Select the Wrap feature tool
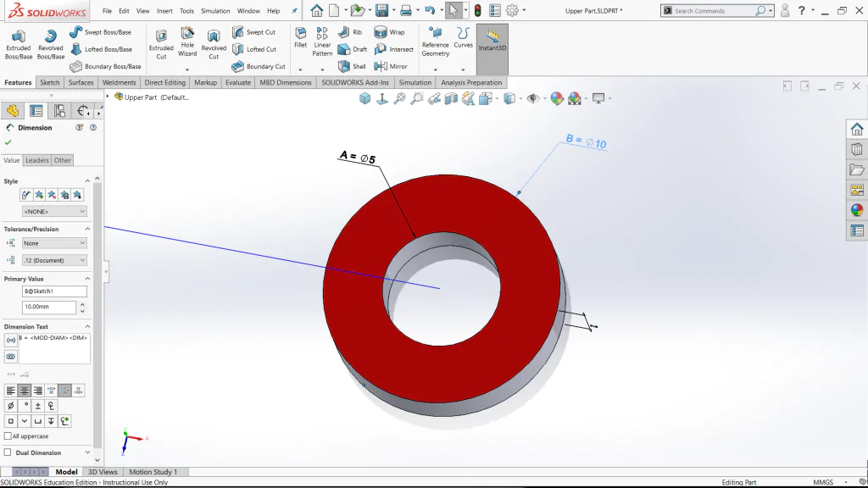This screenshot has height=488, width=868. pos(390,32)
